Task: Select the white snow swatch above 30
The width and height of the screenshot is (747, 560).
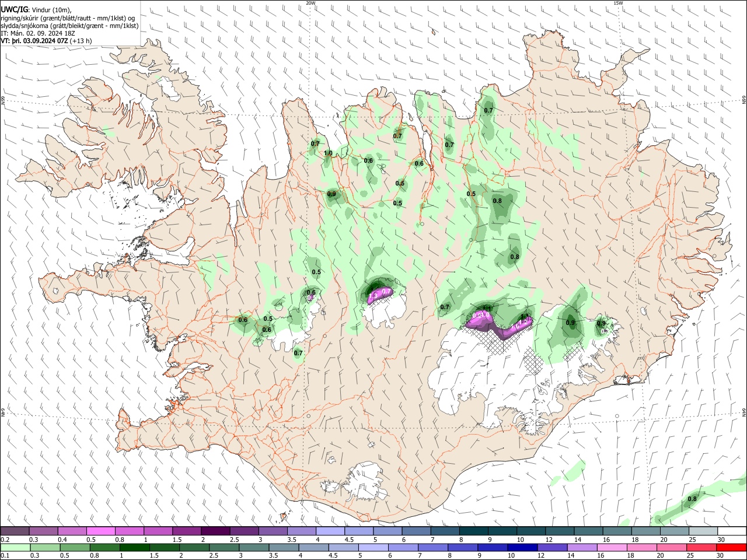Action: point(732,531)
